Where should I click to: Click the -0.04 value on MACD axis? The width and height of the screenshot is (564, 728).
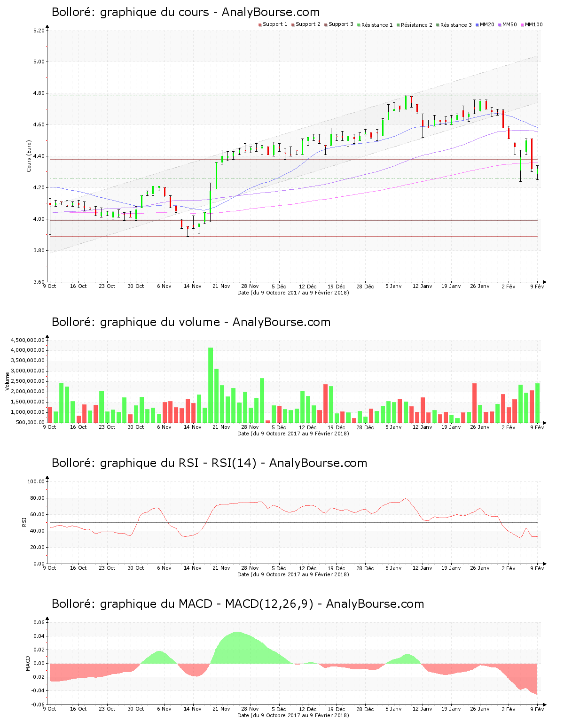38,691
